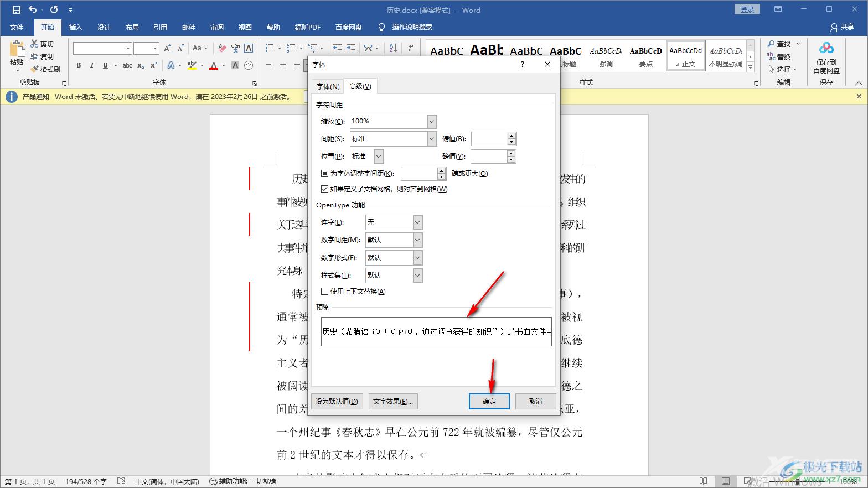The width and height of the screenshot is (868, 488).
Task: Increase indent in paragraph group
Action: click(x=351, y=48)
